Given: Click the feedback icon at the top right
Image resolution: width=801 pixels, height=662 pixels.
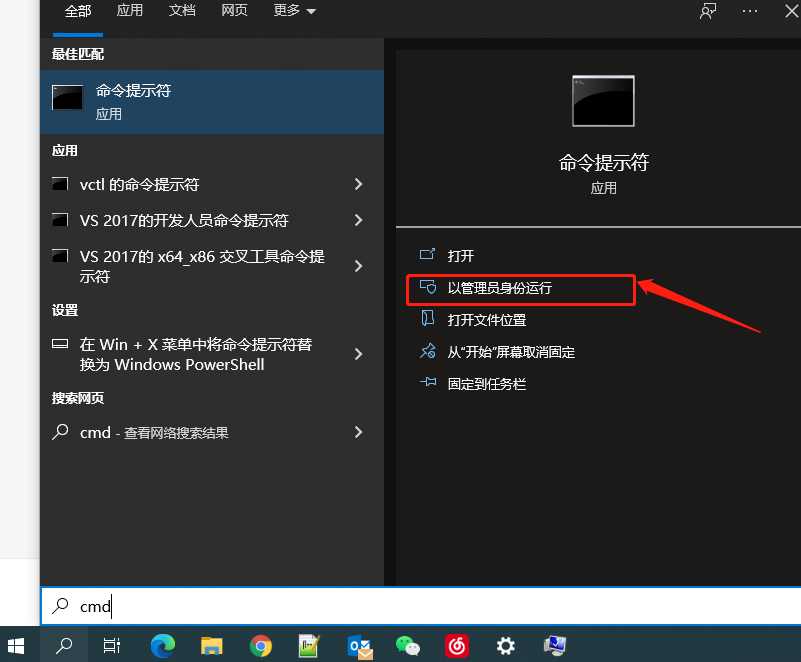Looking at the screenshot, I should tap(706, 11).
